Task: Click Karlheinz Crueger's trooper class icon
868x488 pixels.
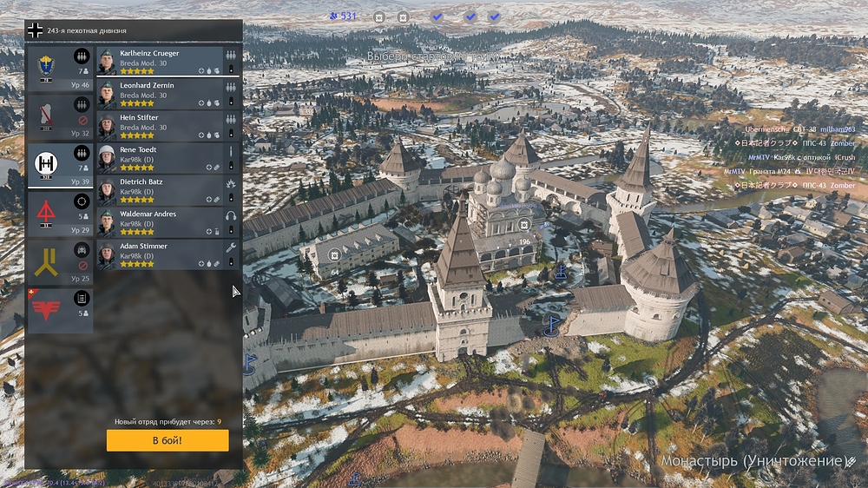Action: (x=230, y=55)
